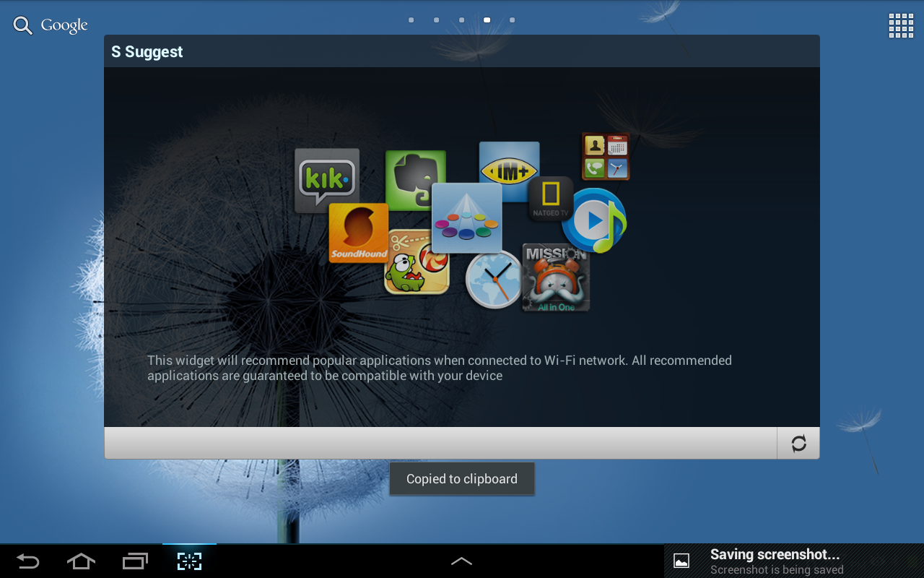Select the SoundHound app icon

[359, 233]
